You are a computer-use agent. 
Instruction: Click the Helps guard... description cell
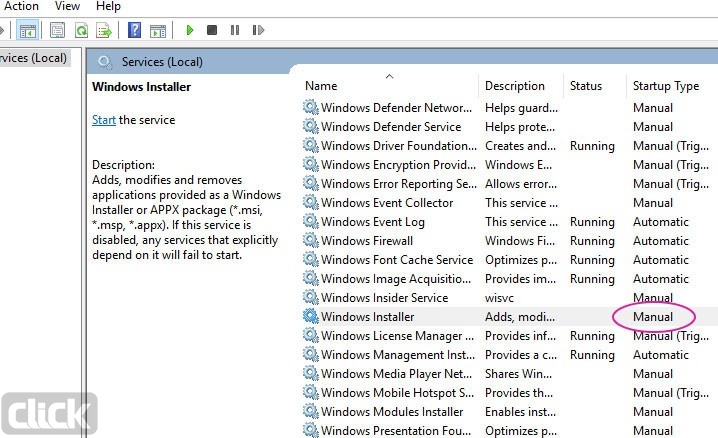point(521,108)
